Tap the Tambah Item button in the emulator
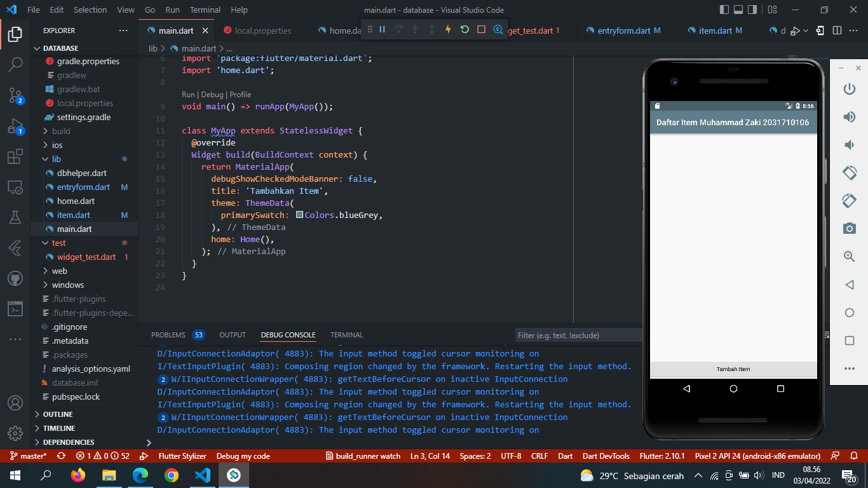868x488 pixels. pyautogui.click(x=733, y=369)
